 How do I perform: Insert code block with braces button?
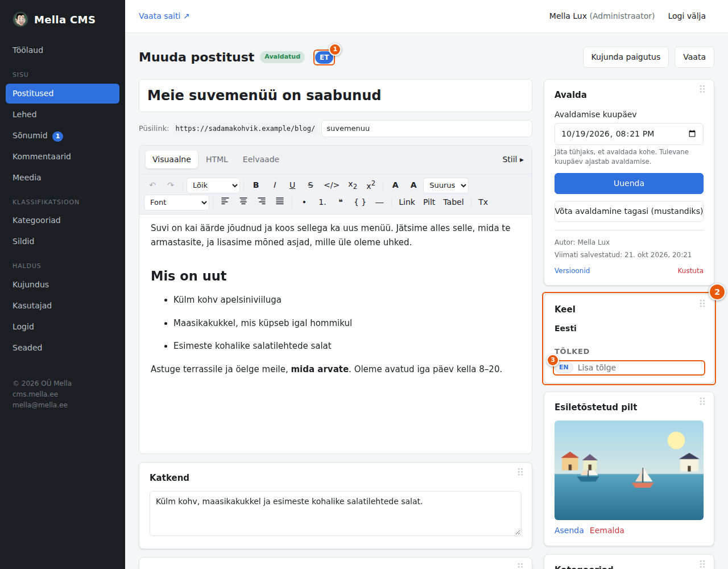point(360,202)
